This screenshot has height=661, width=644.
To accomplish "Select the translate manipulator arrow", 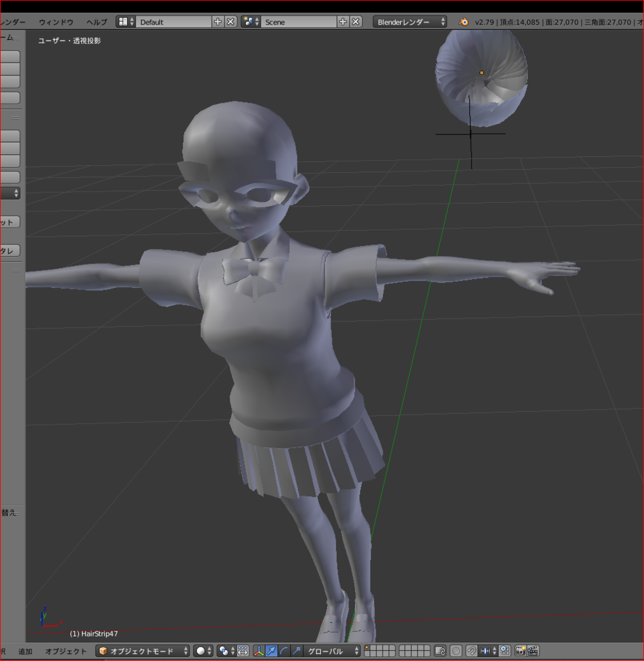I will [x=272, y=651].
